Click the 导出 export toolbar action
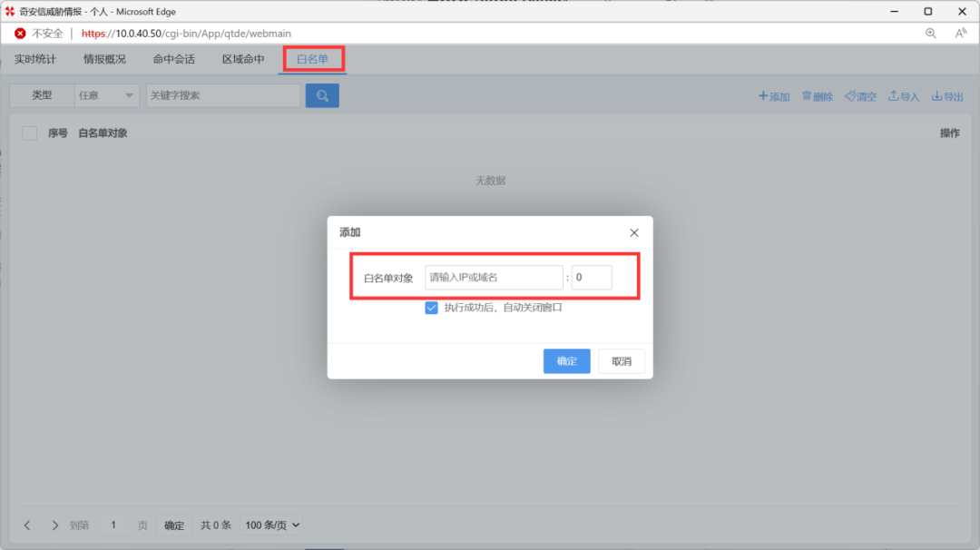The width and height of the screenshot is (980, 550). 947,96
